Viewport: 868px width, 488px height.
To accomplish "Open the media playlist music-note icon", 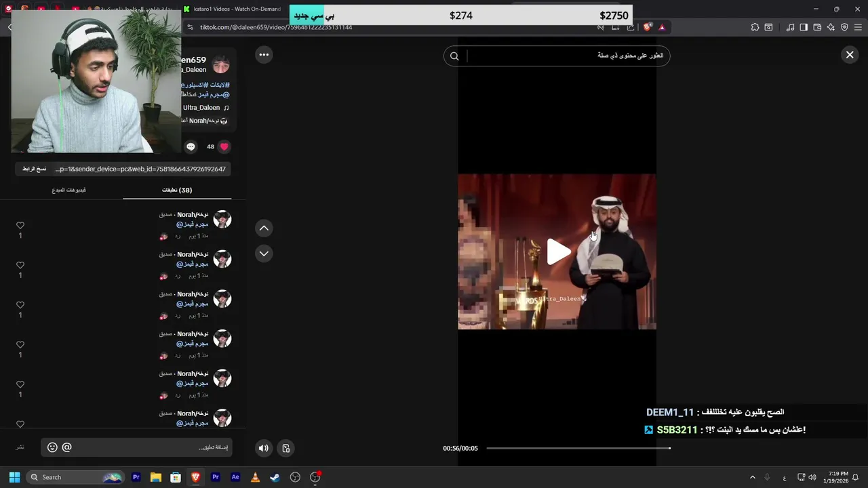I will pyautogui.click(x=790, y=27).
